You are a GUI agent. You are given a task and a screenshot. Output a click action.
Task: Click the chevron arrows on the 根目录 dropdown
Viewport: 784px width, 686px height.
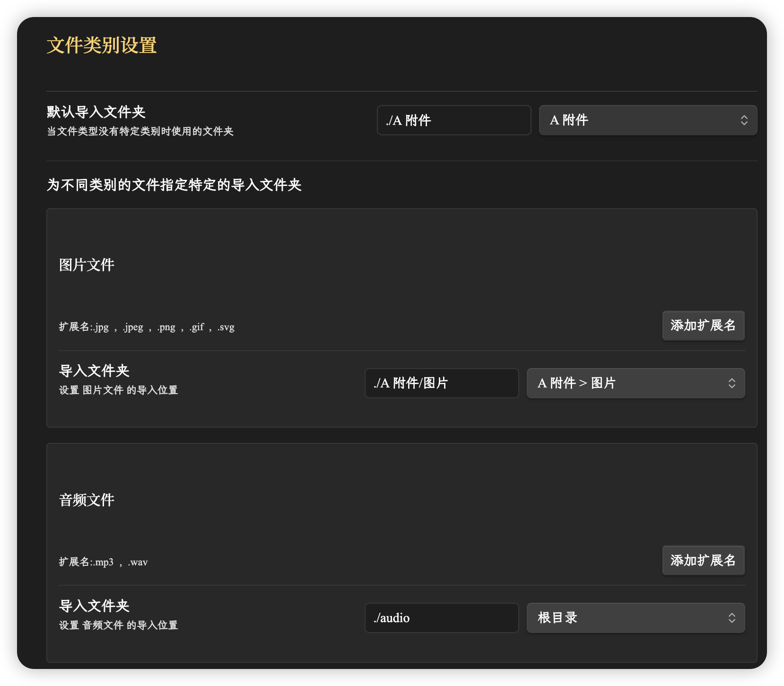point(732,618)
